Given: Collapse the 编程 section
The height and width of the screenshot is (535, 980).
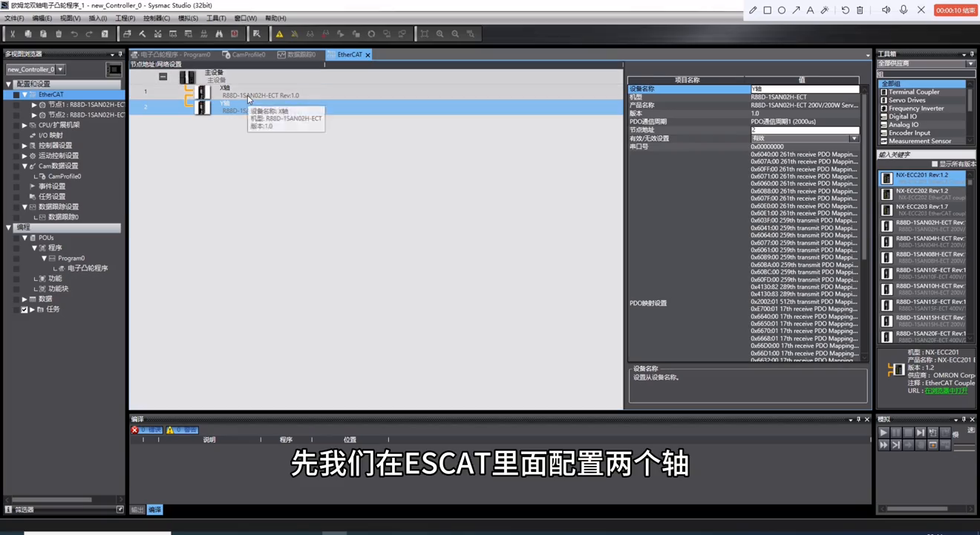Looking at the screenshot, I should (x=9, y=228).
